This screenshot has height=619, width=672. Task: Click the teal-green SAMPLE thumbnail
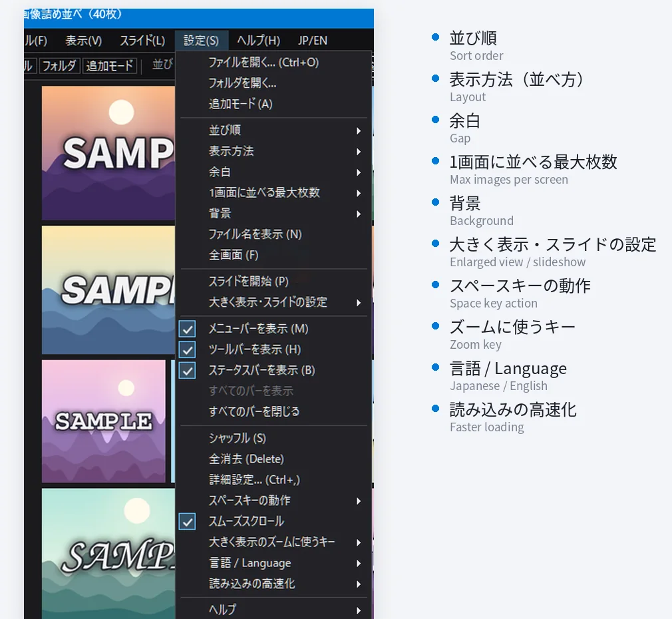108,553
